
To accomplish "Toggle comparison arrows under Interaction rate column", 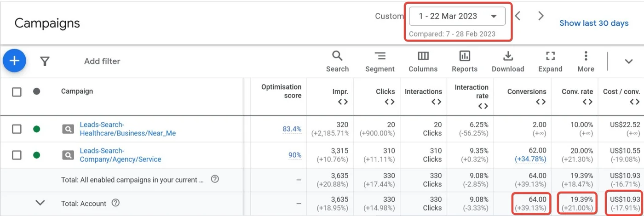I will 483,106.
